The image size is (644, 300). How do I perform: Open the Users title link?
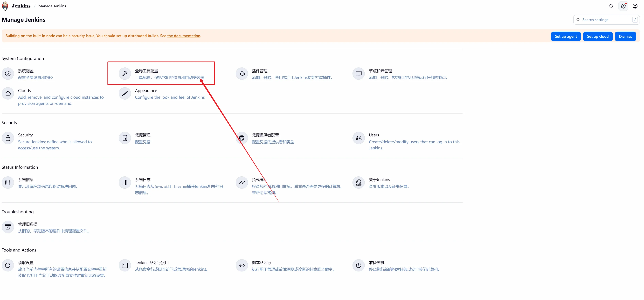click(x=374, y=135)
